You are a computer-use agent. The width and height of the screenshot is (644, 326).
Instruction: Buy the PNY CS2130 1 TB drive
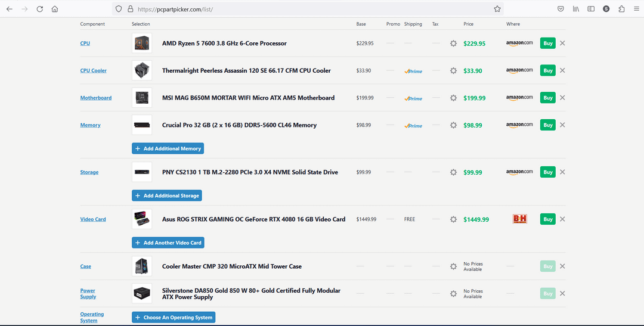(548, 172)
